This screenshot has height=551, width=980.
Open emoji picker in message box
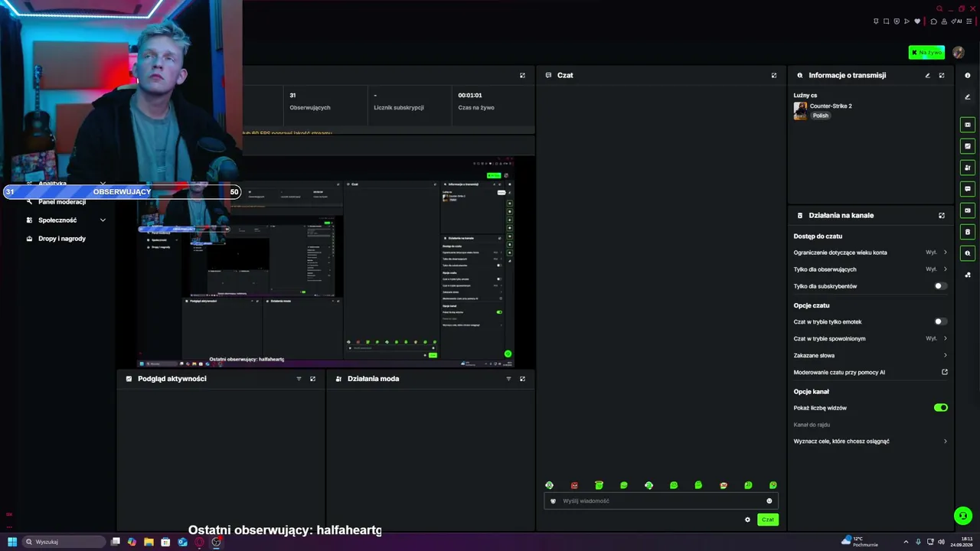point(769,501)
